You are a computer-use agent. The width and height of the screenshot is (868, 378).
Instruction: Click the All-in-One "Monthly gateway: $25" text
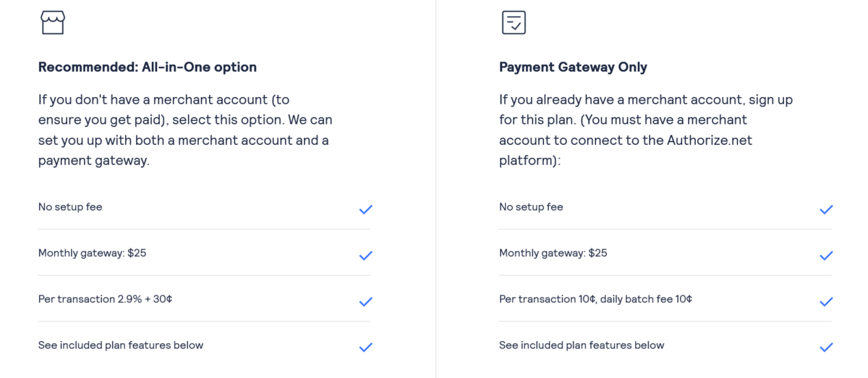pos(92,253)
